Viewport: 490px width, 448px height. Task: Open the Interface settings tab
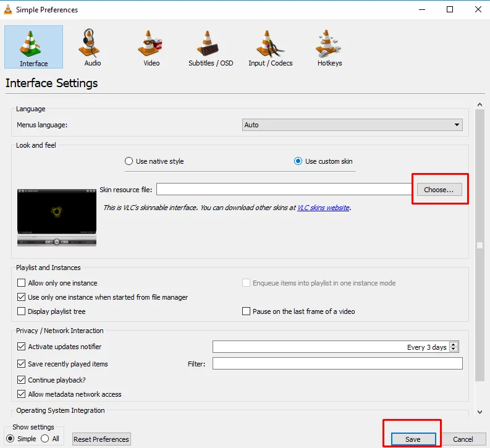[x=34, y=47]
